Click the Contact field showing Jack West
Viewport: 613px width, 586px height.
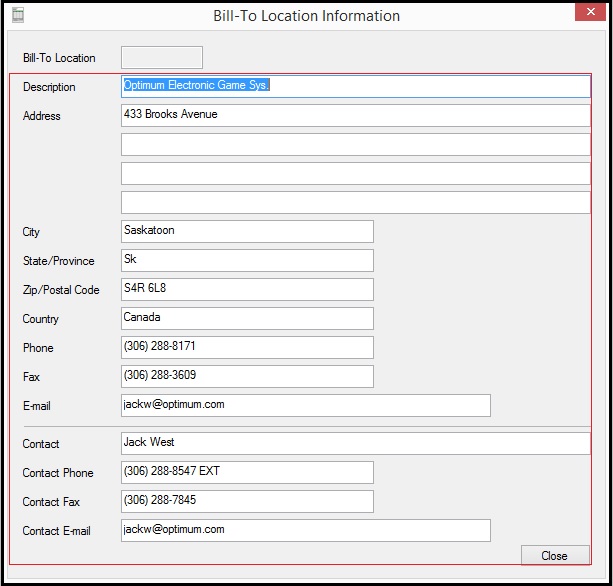[356, 443]
